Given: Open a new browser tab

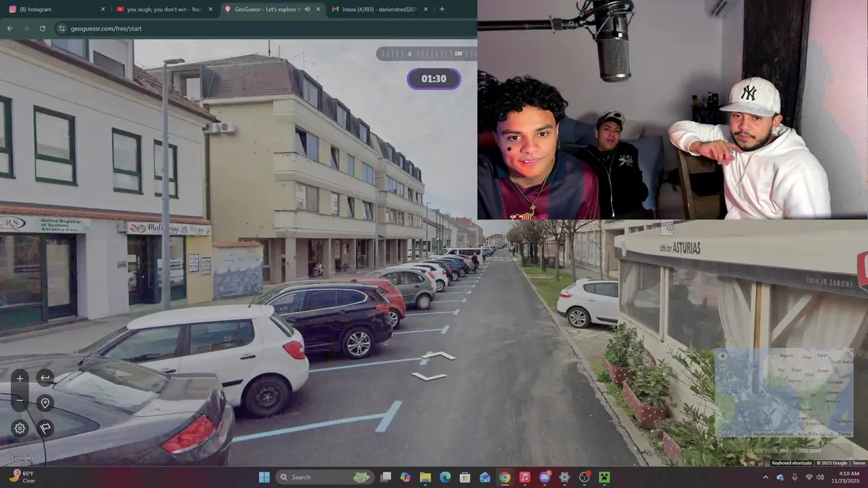Looking at the screenshot, I should [x=442, y=9].
